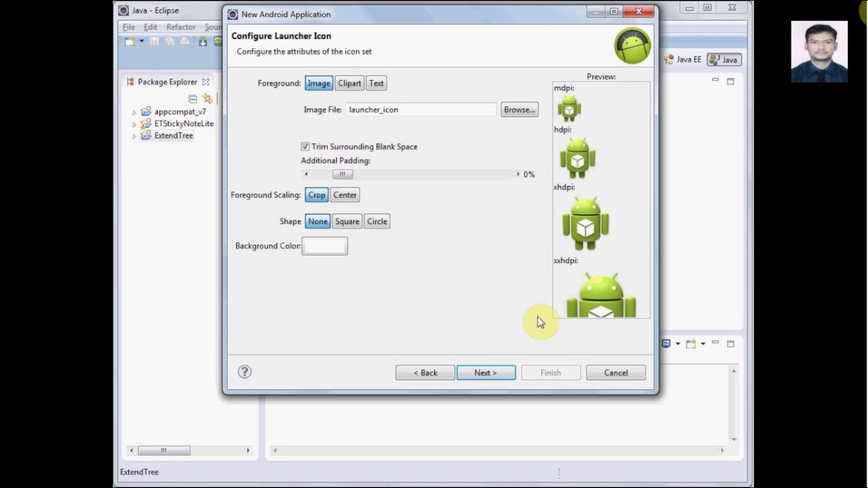This screenshot has width=868, height=488.
Task: Open the File menu in Eclipse
Action: pos(128,27)
